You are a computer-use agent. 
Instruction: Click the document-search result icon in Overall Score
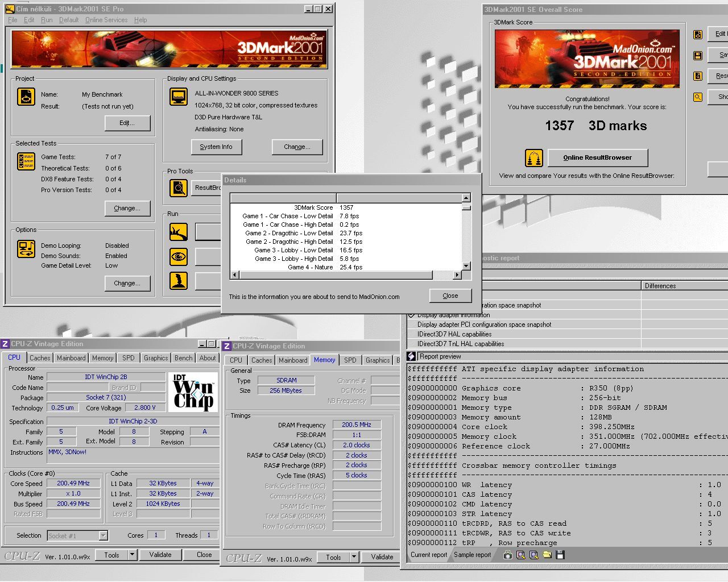point(698,76)
